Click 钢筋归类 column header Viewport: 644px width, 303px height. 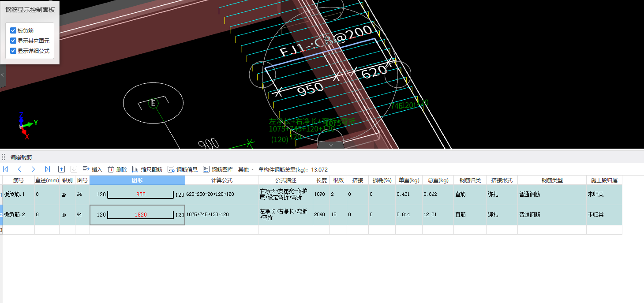coord(470,180)
